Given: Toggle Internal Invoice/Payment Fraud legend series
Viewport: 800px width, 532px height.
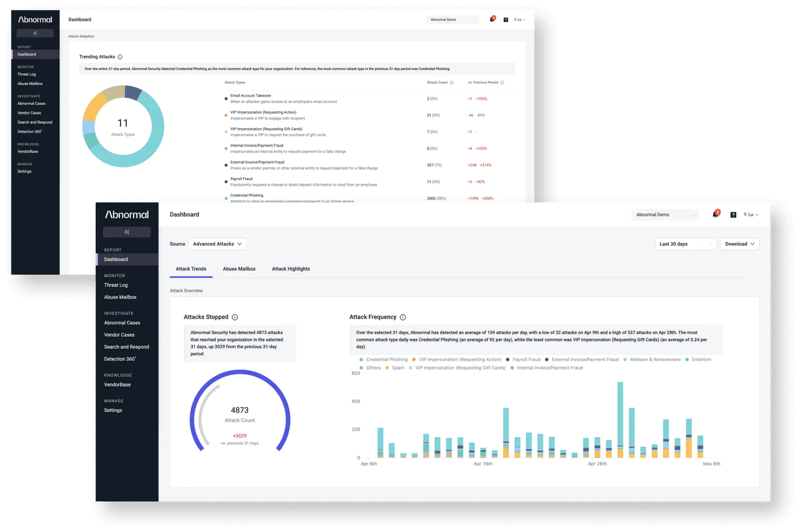Looking at the screenshot, I should [546, 368].
